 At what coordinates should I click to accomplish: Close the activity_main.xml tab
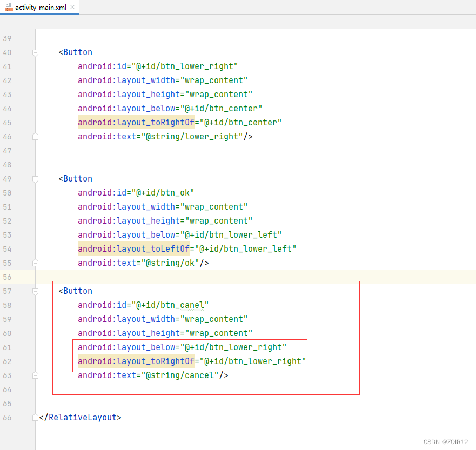coord(72,8)
